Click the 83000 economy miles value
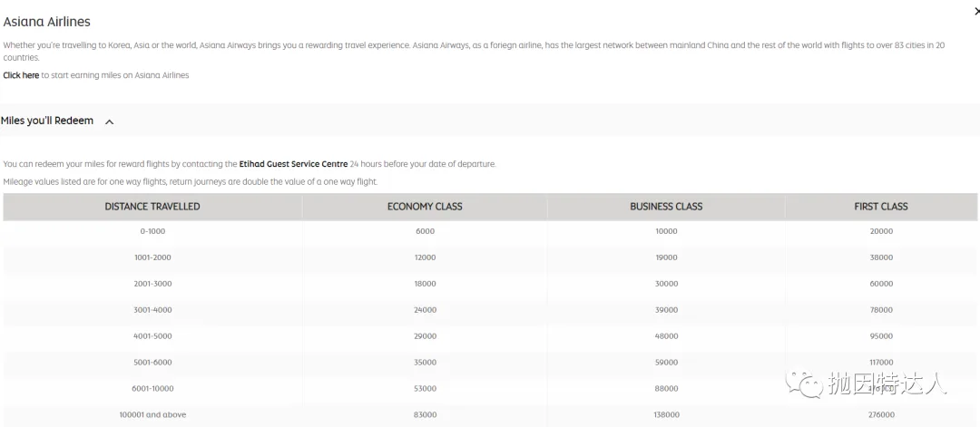The image size is (980, 427). click(425, 414)
